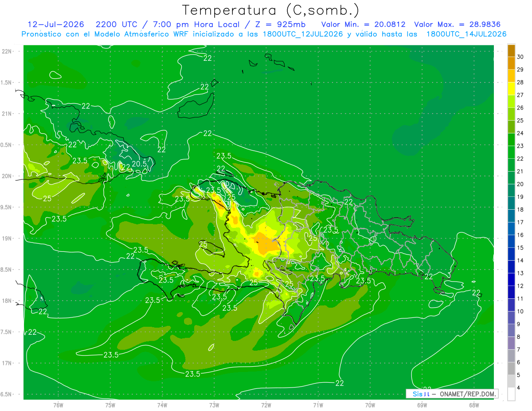532x411 pixels.
Task: Select the gray swatch between 5 and 6
Action: [x=511, y=369]
